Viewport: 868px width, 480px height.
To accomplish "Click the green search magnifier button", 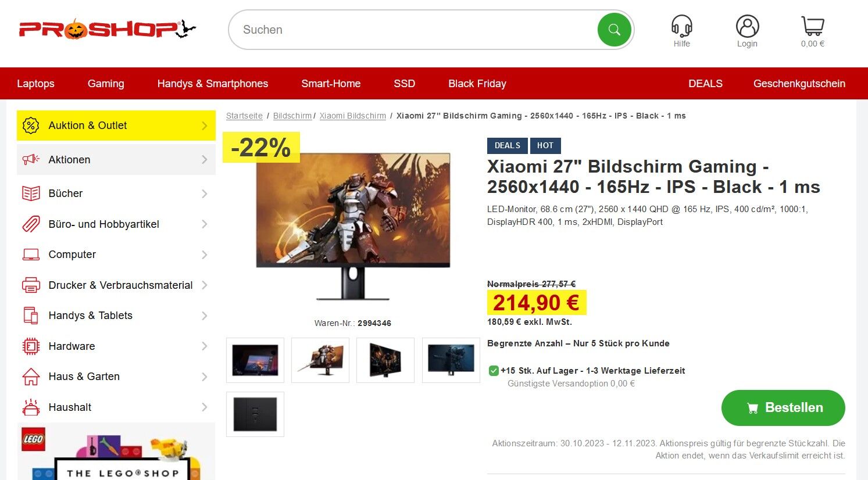I will click(x=614, y=30).
